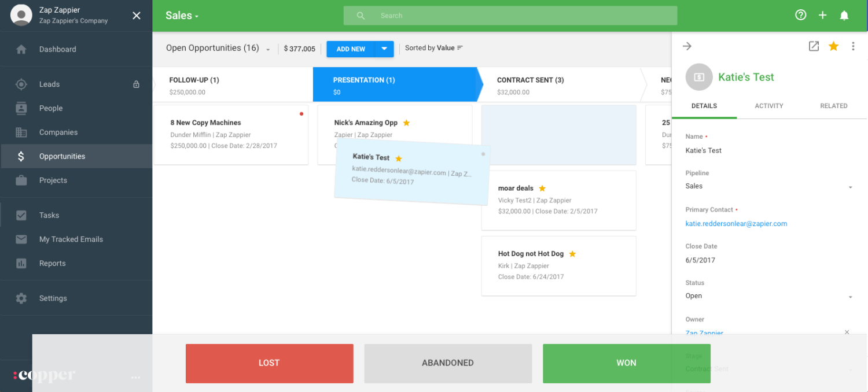This screenshot has width=868, height=392.
Task: Open the People section
Action: coord(50,108)
